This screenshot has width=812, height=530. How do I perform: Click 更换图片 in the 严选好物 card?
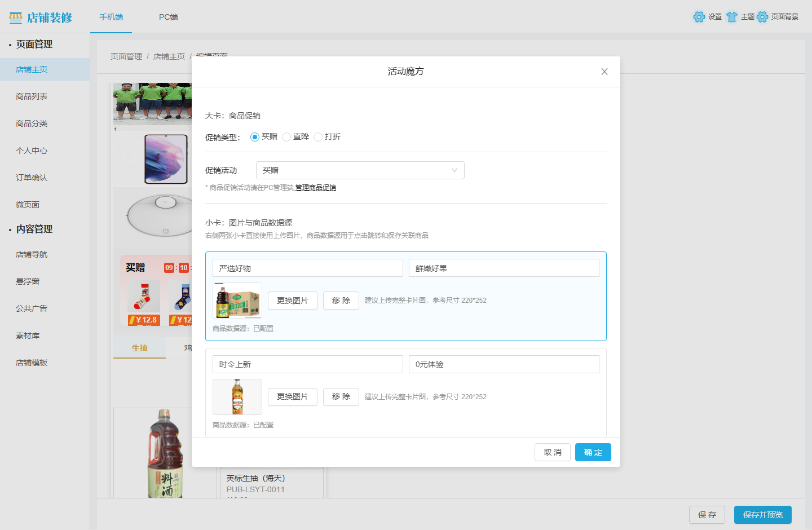click(293, 301)
